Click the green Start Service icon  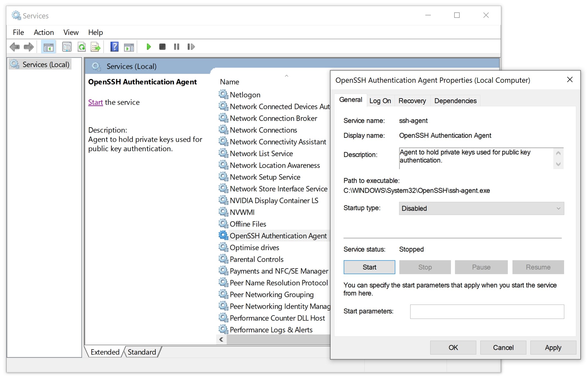(x=149, y=47)
